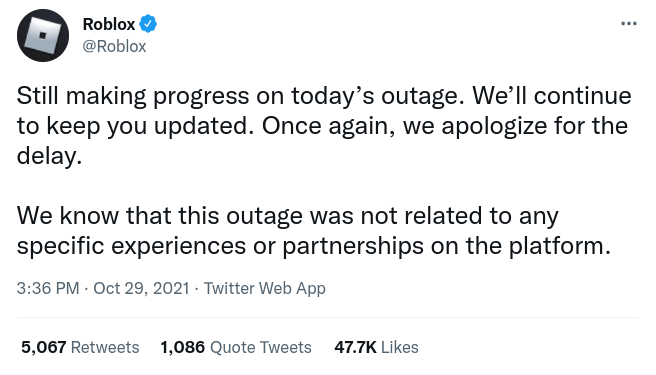This screenshot has width=656, height=375.
Task: Click the 3:36 PM timestamp
Action: pos(48,288)
